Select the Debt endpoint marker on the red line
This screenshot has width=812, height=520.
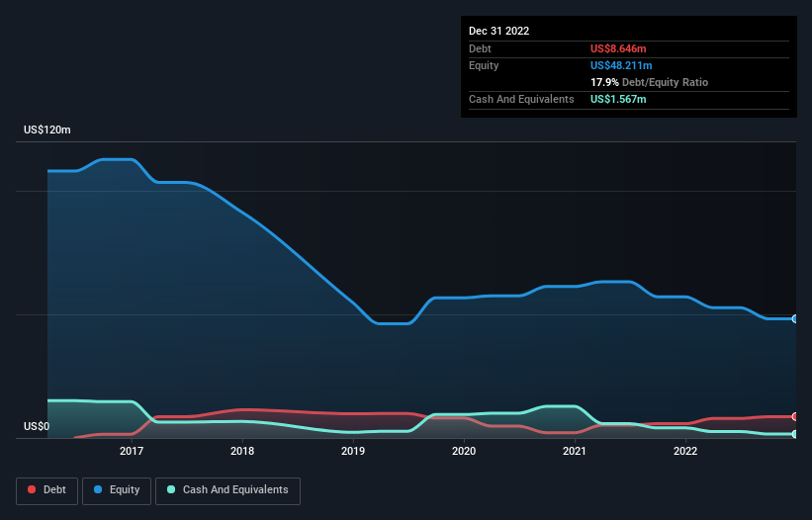tap(795, 416)
